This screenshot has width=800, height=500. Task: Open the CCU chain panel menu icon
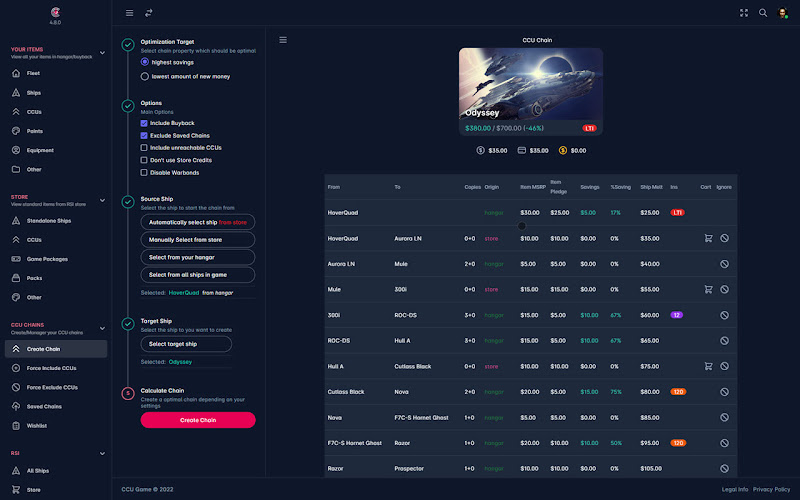click(283, 40)
